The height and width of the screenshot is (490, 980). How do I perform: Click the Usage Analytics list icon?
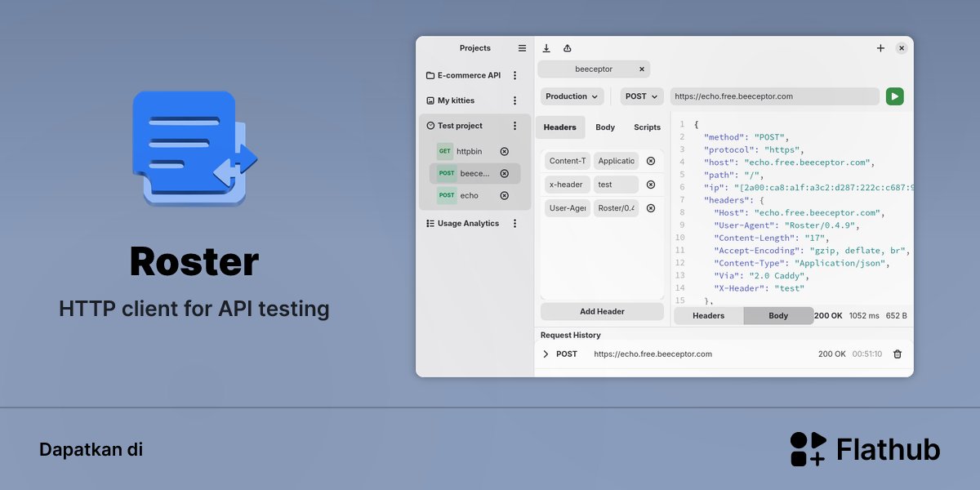point(430,223)
